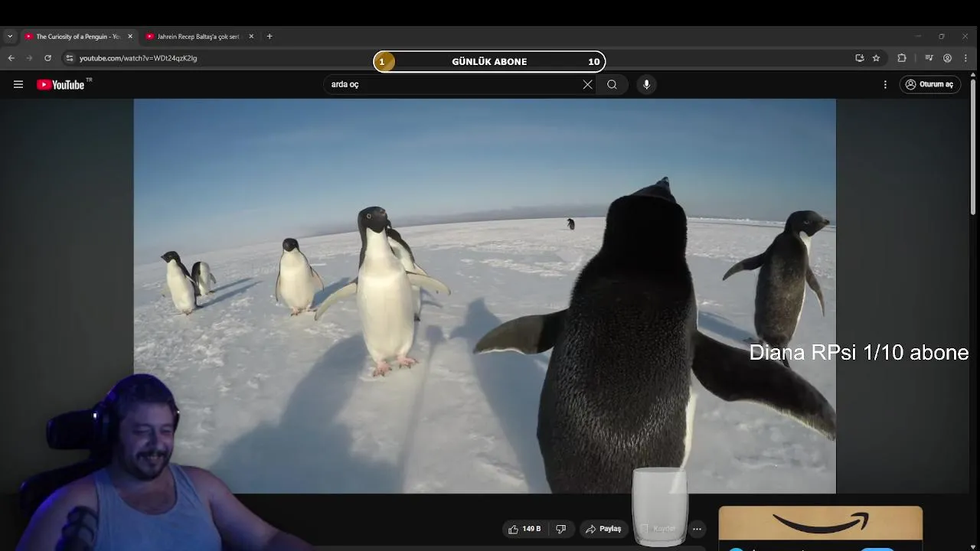Bookmark this page with the star
Image resolution: width=980 pixels, height=551 pixels.
coord(877,58)
